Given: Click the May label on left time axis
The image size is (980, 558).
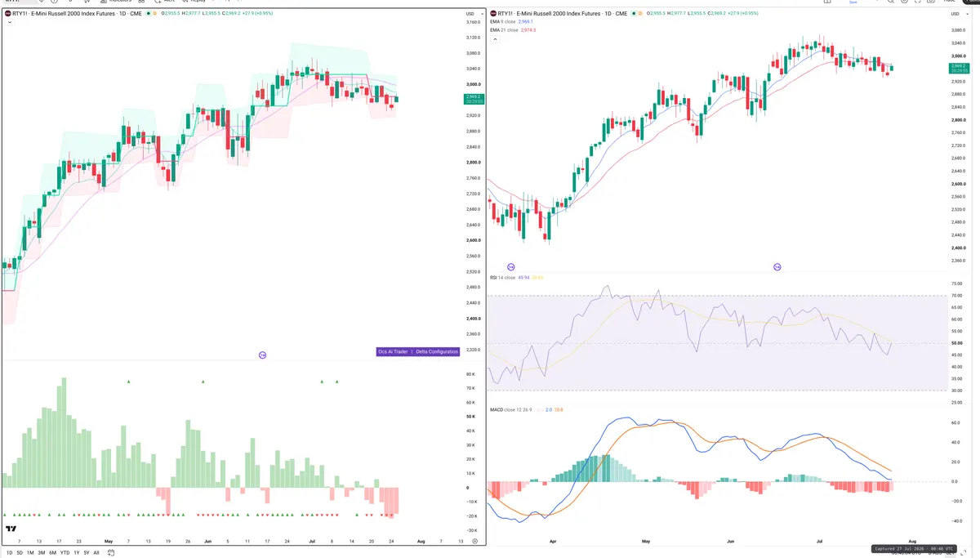Looking at the screenshot, I should click(109, 541).
